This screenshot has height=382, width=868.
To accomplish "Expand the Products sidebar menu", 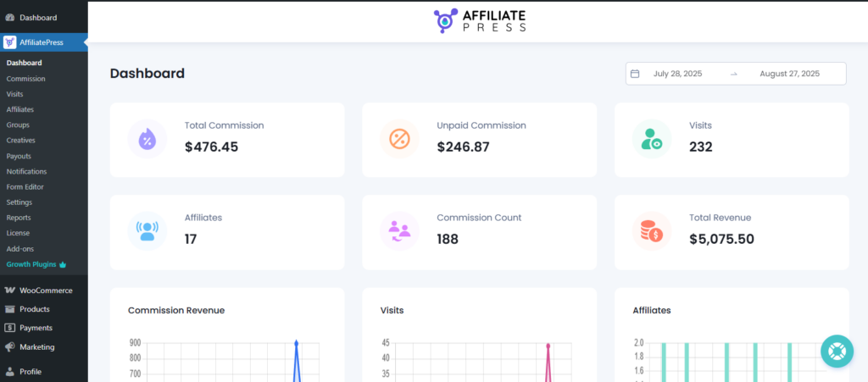I will 35,309.
